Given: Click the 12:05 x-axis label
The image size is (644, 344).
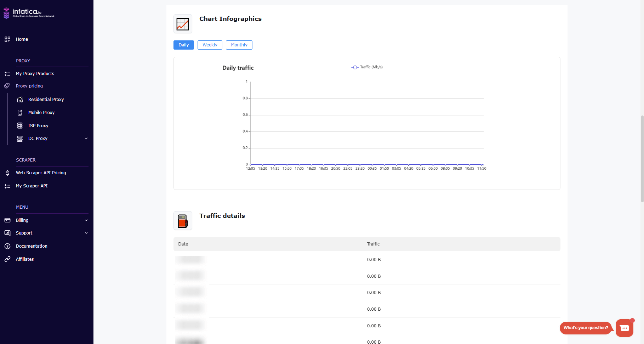Looking at the screenshot, I should (x=250, y=169).
